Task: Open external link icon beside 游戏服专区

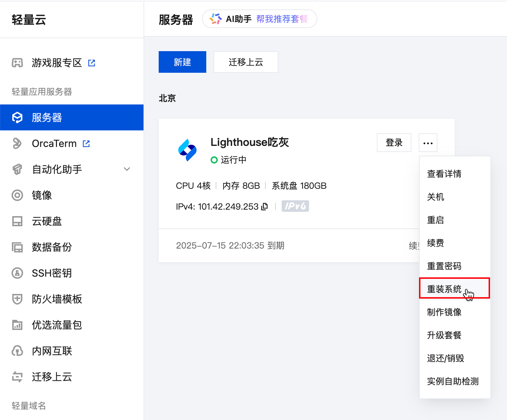Action: pyautogui.click(x=92, y=63)
